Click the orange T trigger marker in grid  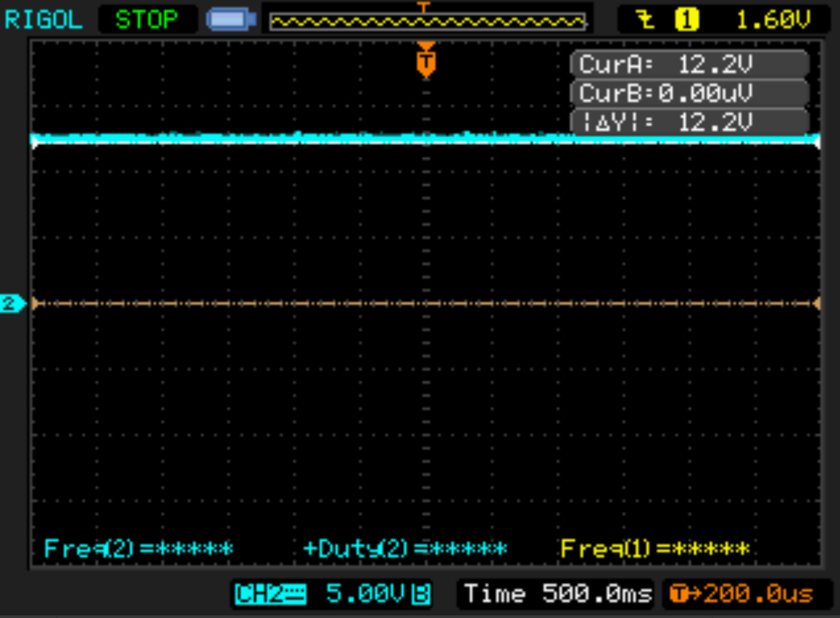(426, 62)
